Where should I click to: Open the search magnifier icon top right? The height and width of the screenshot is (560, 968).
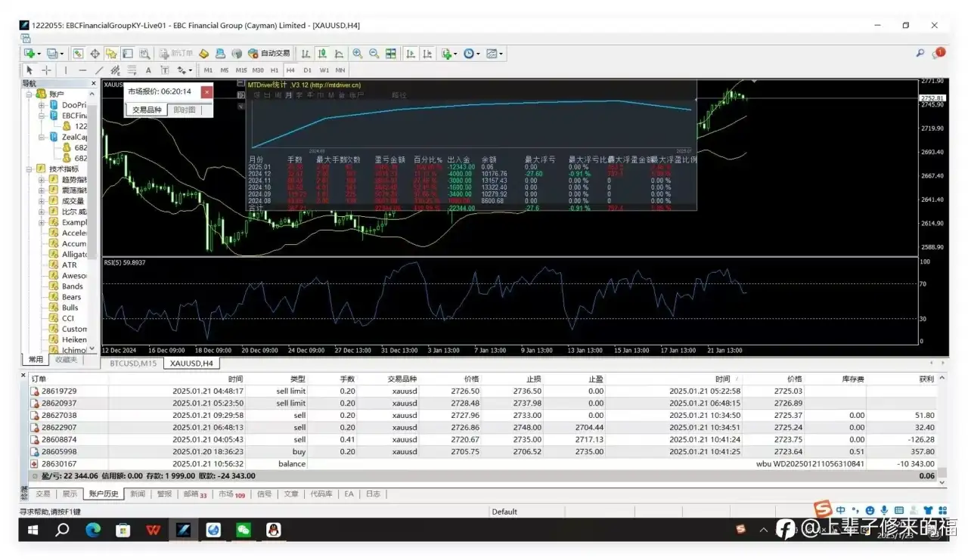(x=920, y=54)
